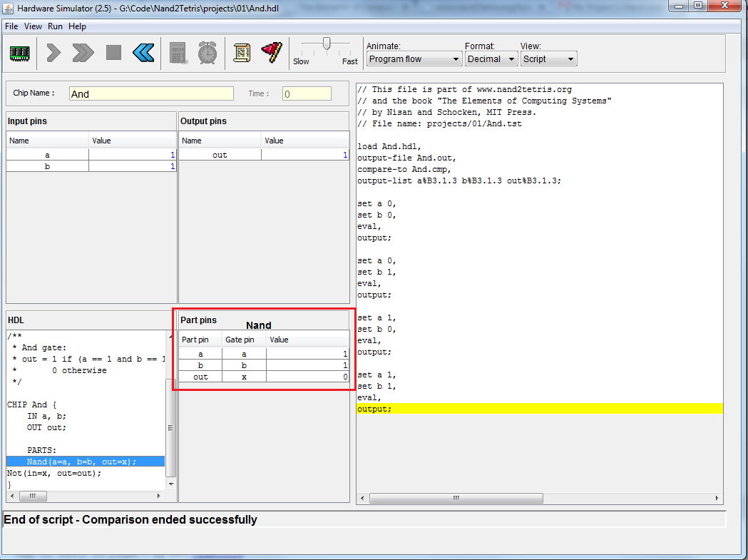Click the Breakpoints flag icon

[272, 53]
